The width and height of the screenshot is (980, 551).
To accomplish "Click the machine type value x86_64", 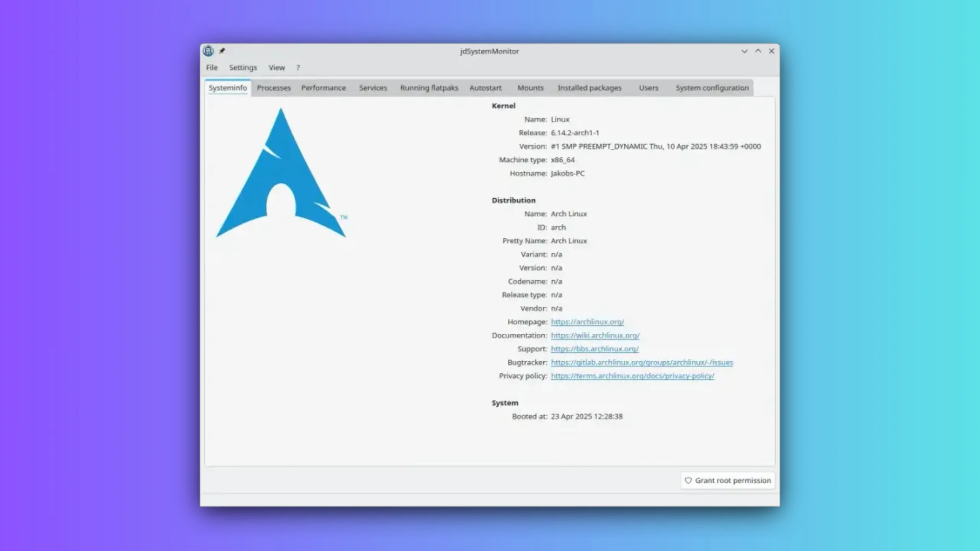I will tap(563, 160).
